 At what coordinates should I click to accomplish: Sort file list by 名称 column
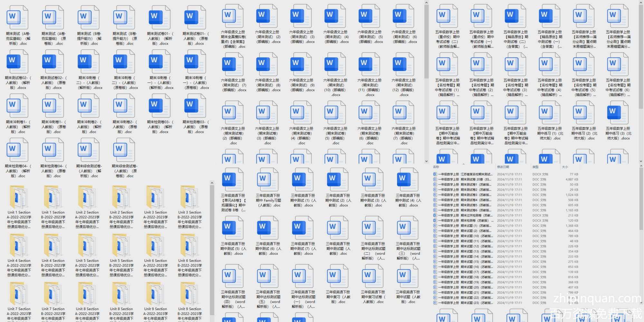pos(436,167)
